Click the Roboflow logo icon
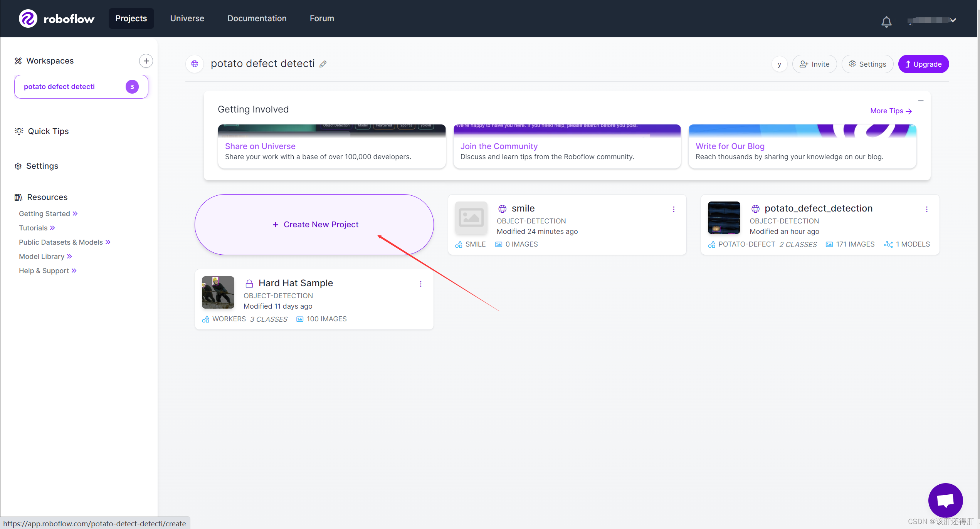 point(28,18)
